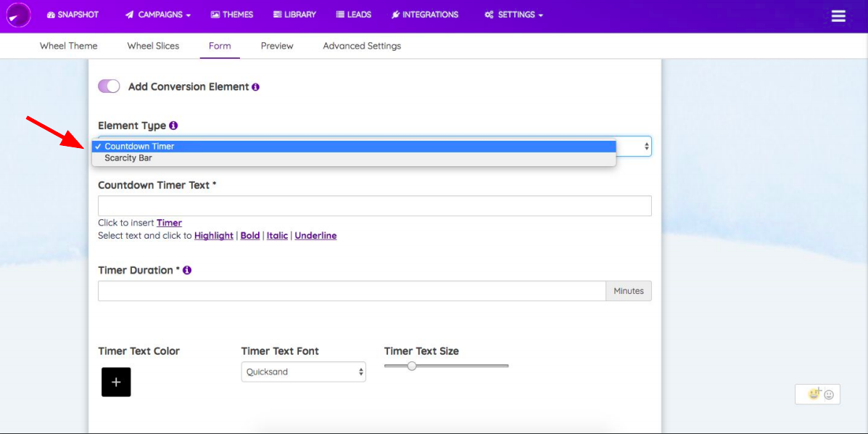Expand the Campaigns menu

(158, 15)
